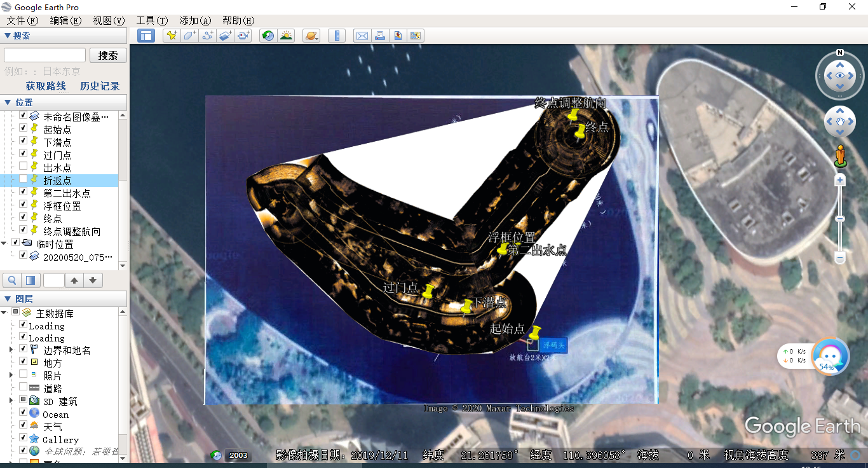The width and height of the screenshot is (868, 468).
Task: Open the 工具(T) menu
Action: coord(152,20)
